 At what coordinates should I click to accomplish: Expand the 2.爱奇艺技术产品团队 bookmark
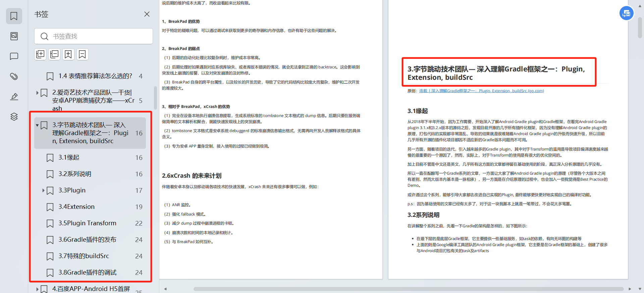[x=37, y=93]
